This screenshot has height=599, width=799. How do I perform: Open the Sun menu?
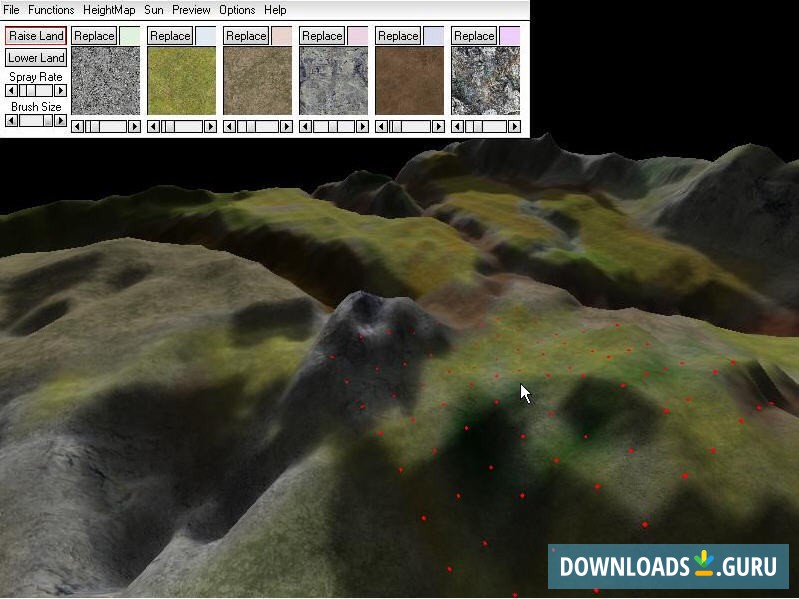coord(153,10)
